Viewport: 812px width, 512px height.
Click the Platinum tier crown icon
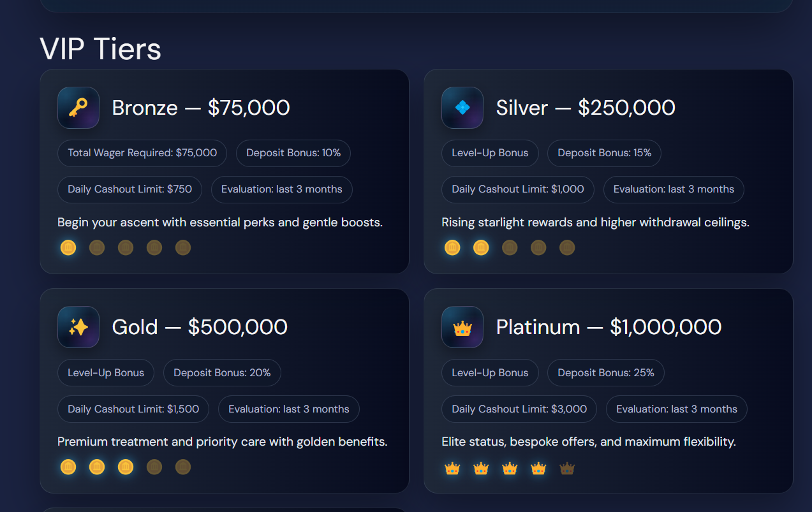462,327
